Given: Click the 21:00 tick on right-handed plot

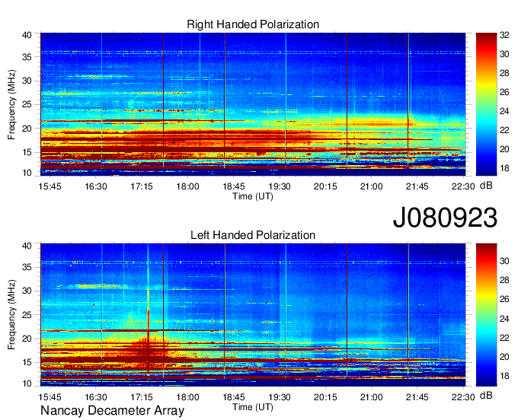Looking at the screenshot, I should (371, 186).
